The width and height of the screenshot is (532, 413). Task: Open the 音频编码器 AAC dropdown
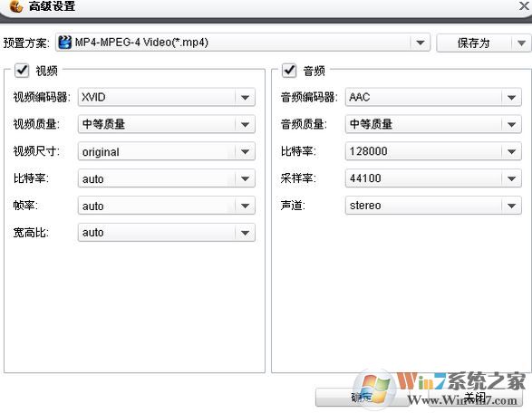[x=433, y=97]
